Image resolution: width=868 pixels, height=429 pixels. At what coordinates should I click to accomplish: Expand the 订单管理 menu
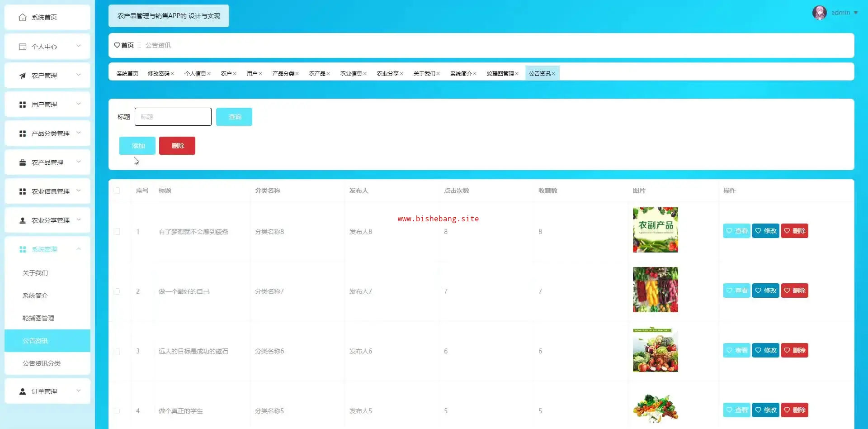79,391
